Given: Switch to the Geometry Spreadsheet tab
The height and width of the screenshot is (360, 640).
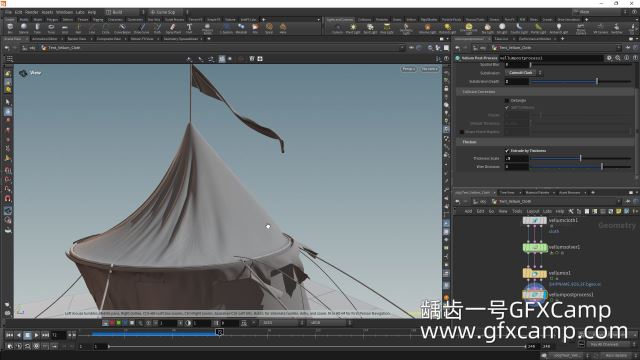Looking at the screenshot, I should click(x=180, y=39).
